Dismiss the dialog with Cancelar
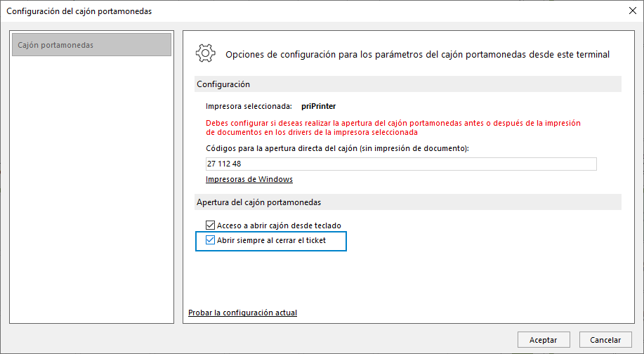 (x=605, y=340)
